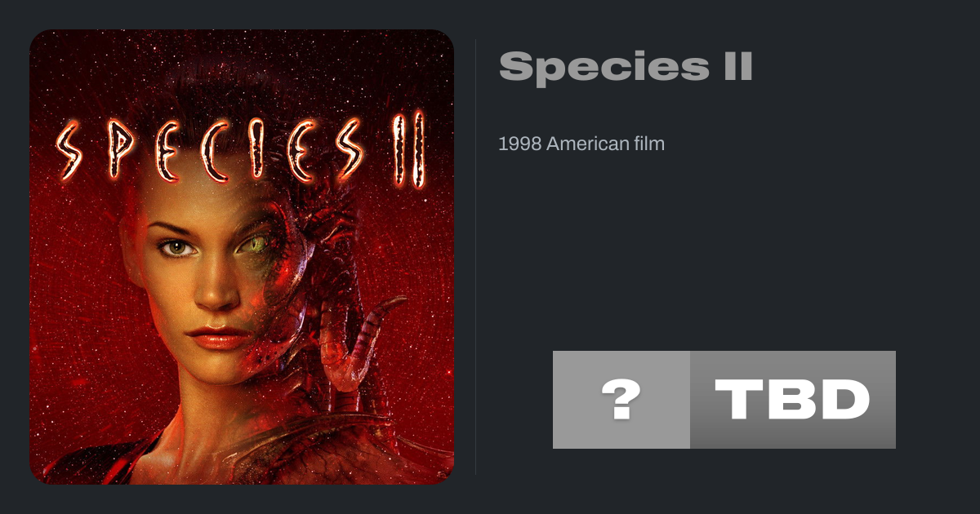Click the vertical divider beside the poster
Screen dimensions: 980x514
click(x=476, y=257)
